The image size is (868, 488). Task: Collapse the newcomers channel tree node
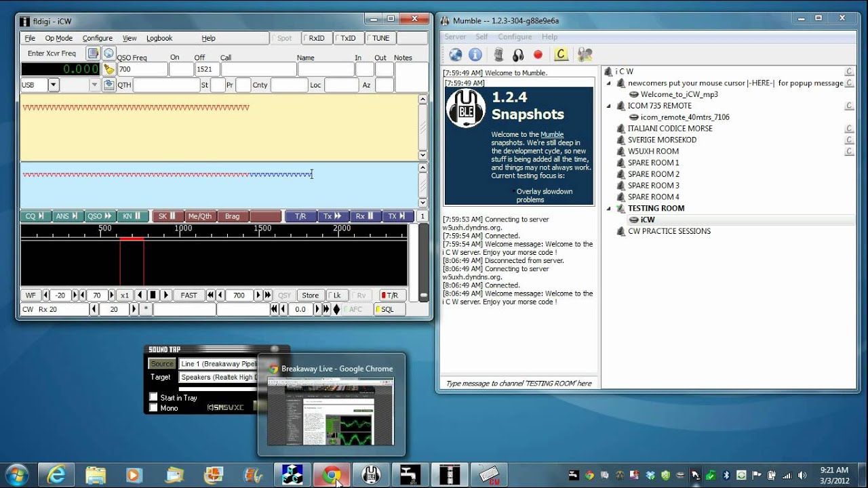pyautogui.click(x=608, y=83)
